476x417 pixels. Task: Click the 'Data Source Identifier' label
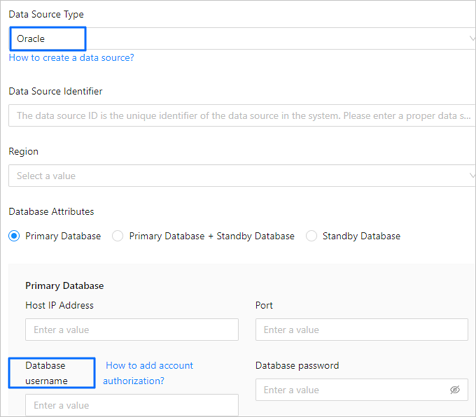[55, 91]
